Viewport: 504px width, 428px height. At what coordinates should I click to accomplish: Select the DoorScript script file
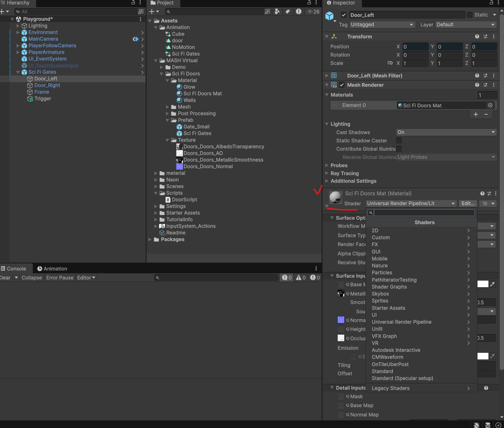[x=184, y=199]
